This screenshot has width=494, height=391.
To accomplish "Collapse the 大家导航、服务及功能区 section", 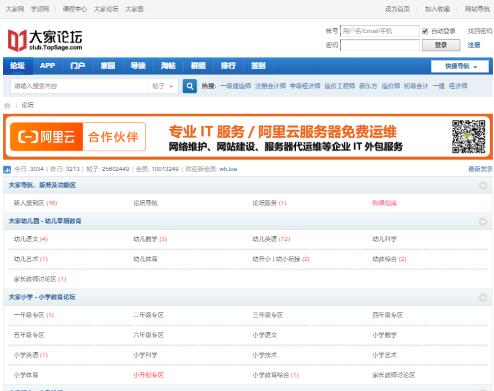I will 482,185.
